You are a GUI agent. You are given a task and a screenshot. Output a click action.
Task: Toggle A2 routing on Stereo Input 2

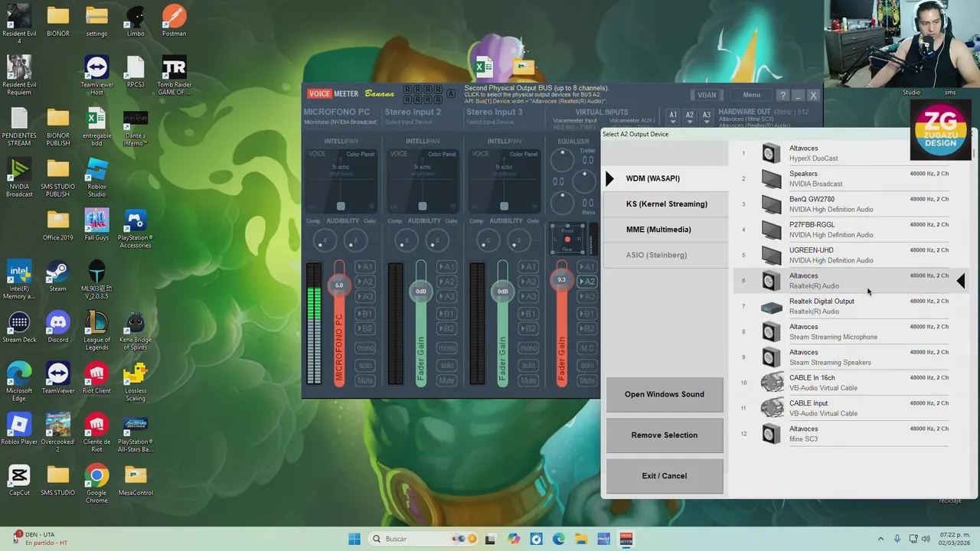[446, 282]
